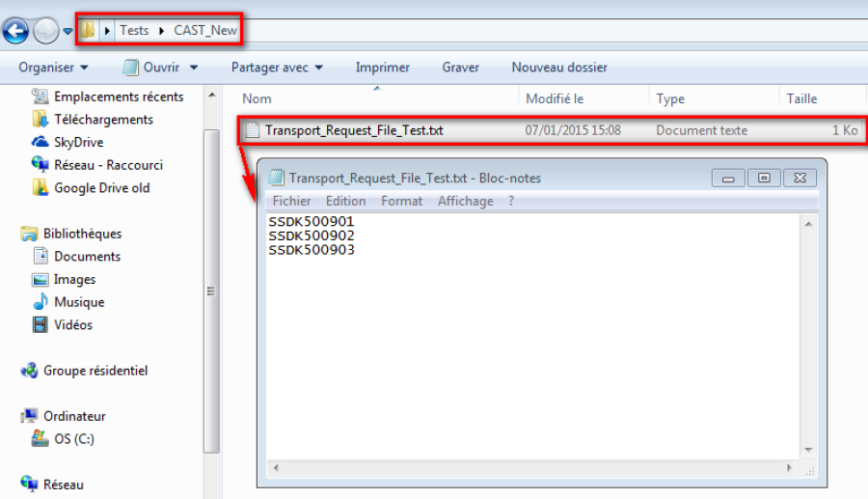Viewport: 868px width, 499px height.
Task: Click the Imprimer toolbar button
Action: (383, 68)
